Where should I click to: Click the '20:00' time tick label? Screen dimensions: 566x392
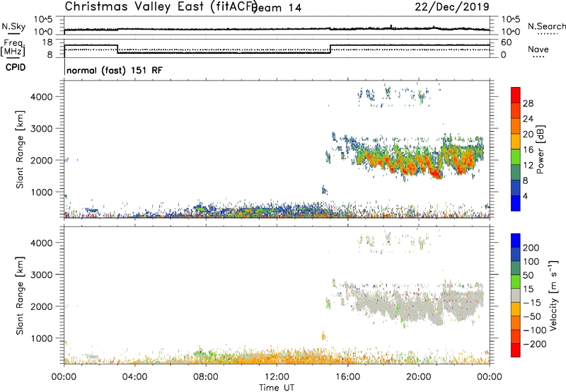(419, 377)
